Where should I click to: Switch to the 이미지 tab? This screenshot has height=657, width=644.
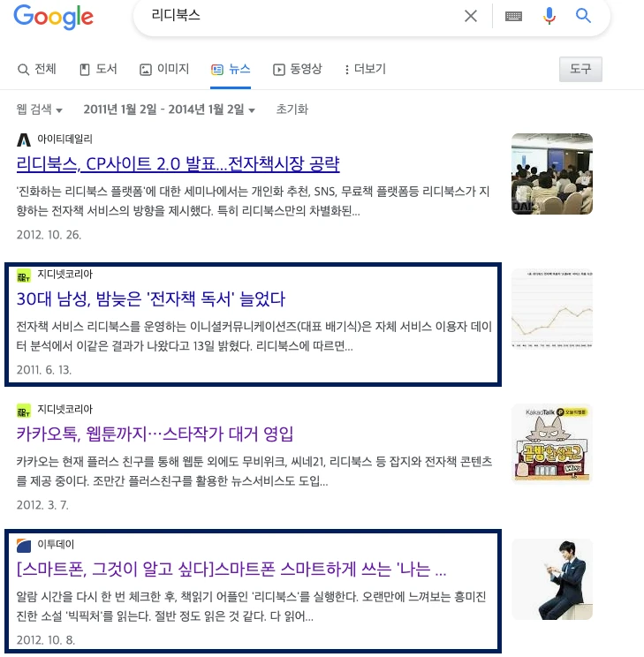(x=164, y=69)
